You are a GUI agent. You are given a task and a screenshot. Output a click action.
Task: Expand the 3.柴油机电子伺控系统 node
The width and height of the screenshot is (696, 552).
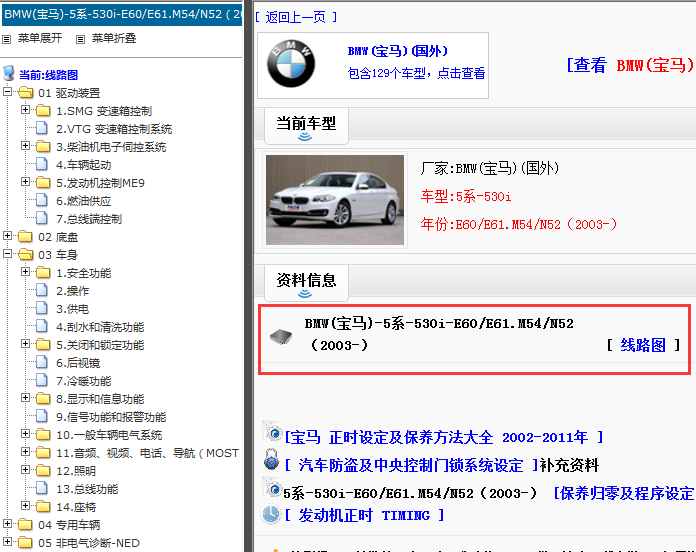tap(25, 146)
